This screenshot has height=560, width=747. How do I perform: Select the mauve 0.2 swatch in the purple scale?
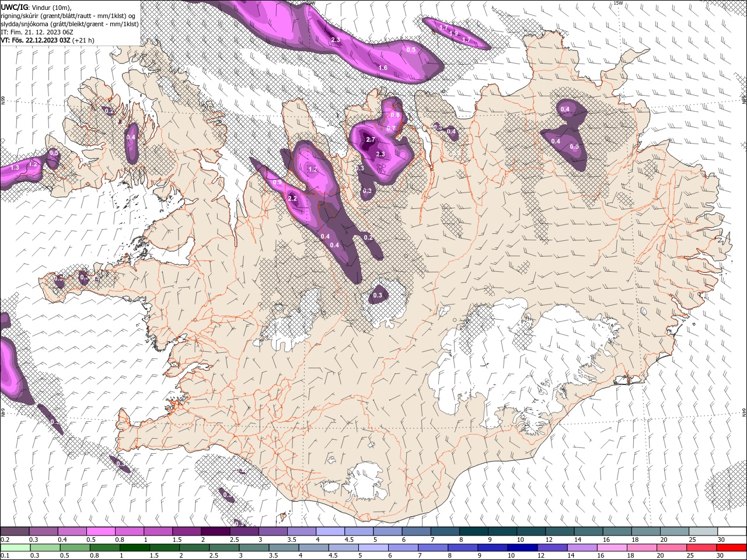(x=15, y=531)
